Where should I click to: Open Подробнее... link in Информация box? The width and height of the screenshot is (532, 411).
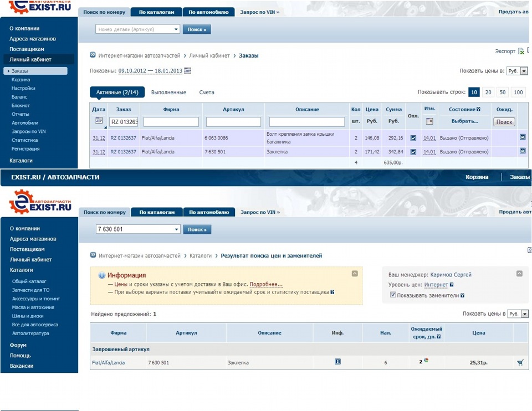266,284
